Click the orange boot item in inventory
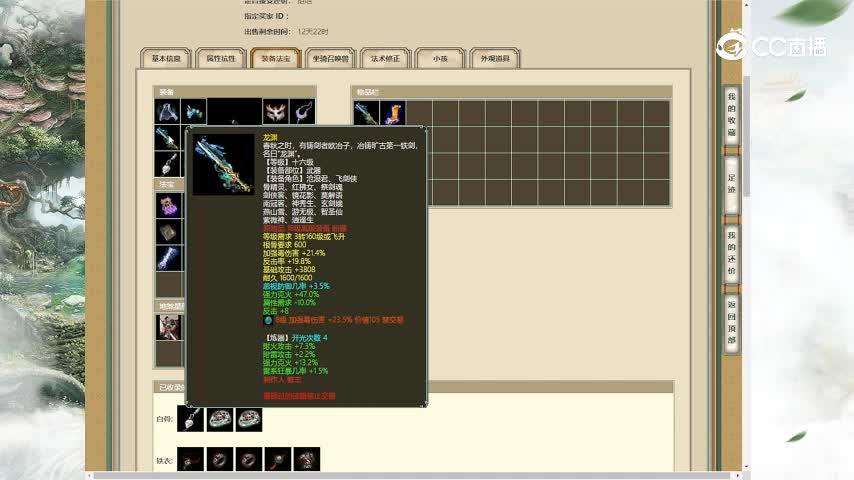 tap(393, 113)
